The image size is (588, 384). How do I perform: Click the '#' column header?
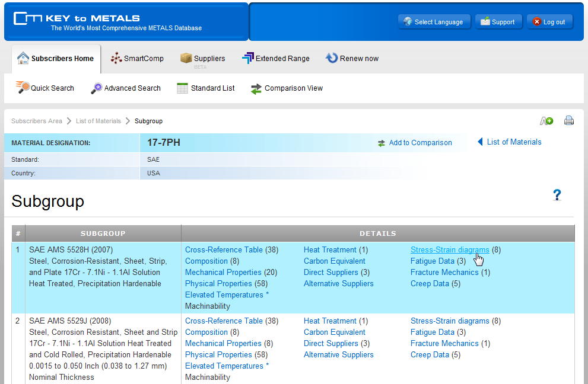(18, 233)
